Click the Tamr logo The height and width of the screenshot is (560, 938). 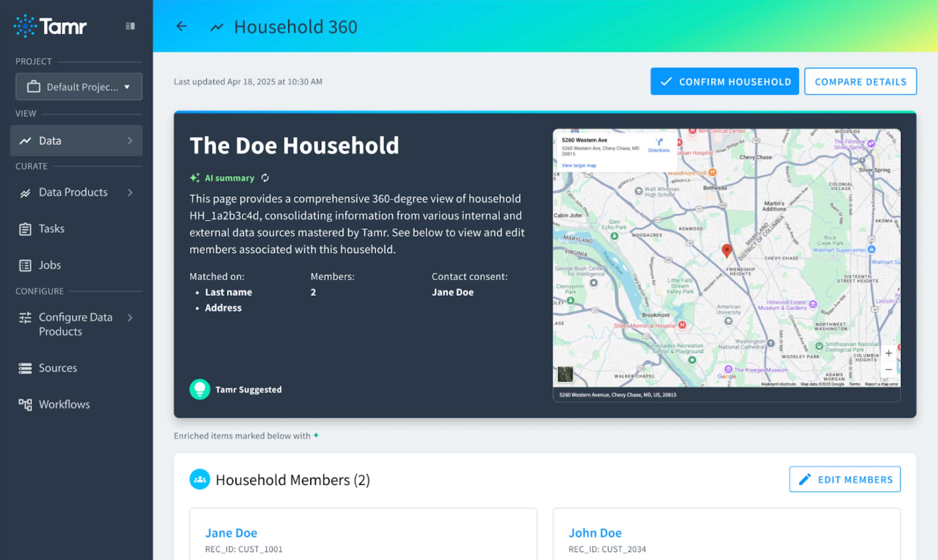[x=49, y=26]
